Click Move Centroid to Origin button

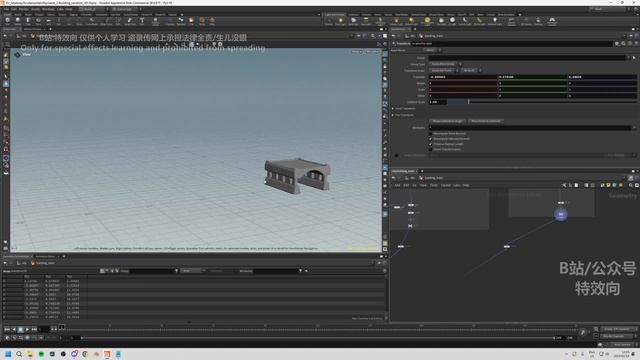click(x=448, y=121)
